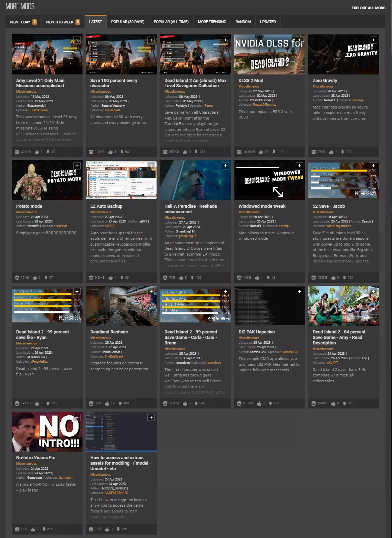Screen dimensions: 392x538
Task: Click thumbs-up icon on Amy Level 21 card
Action: point(37,152)
